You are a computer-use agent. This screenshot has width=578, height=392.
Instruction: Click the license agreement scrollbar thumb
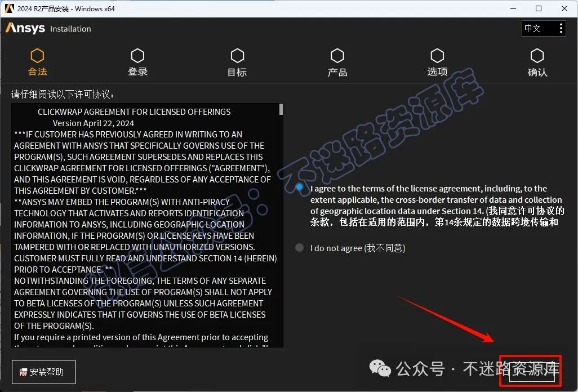tap(281, 109)
